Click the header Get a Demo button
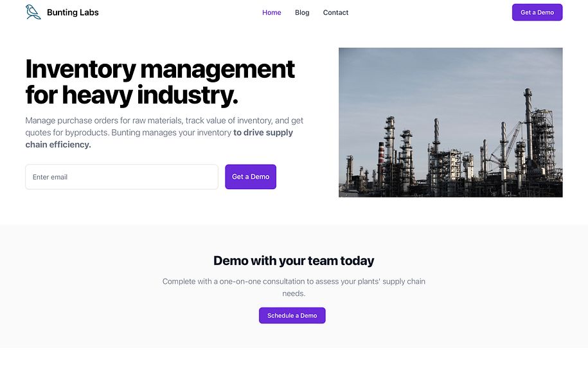Viewport: 588px width, 386px height. pos(537,12)
